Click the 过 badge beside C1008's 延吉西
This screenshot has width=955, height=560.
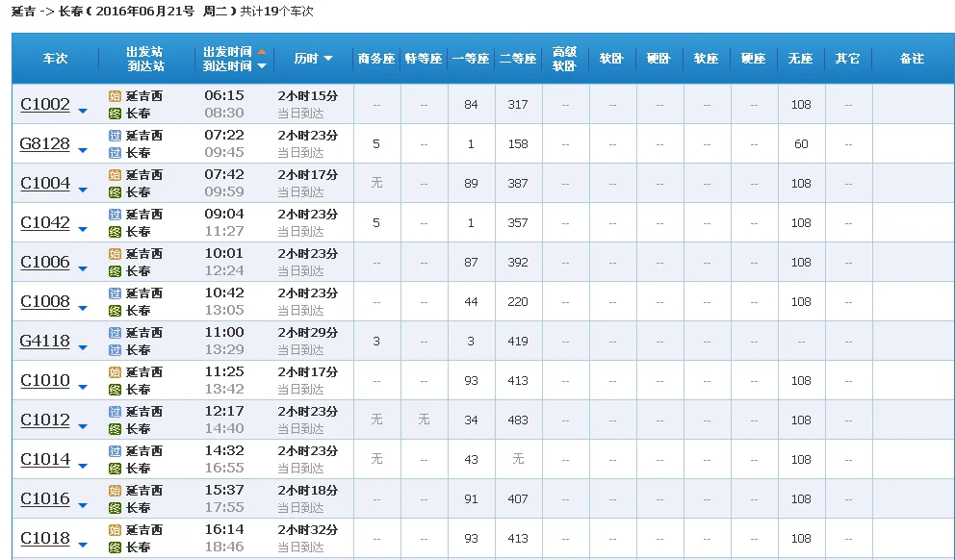click(116, 293)
